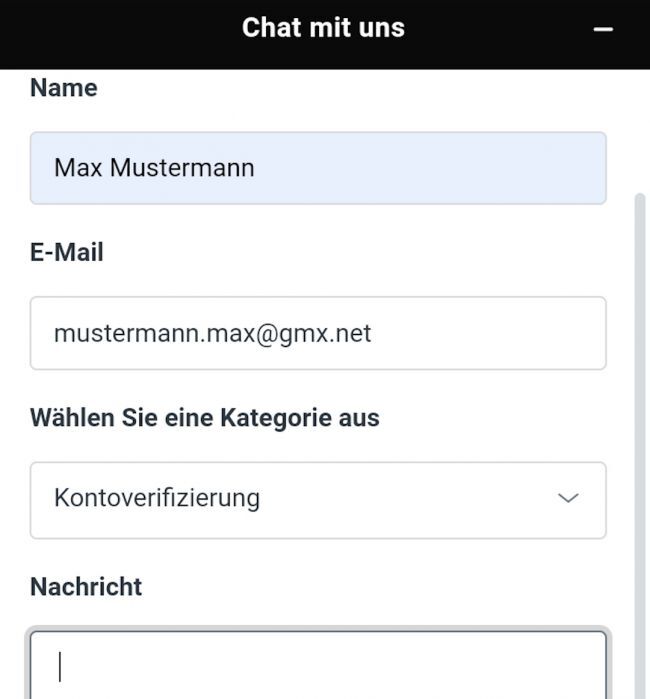Image resolution: width=650 pixels, height=699 pixels.
Task: Click on the mustermann.max@gmx.net address text
Action: pos(212,333)
